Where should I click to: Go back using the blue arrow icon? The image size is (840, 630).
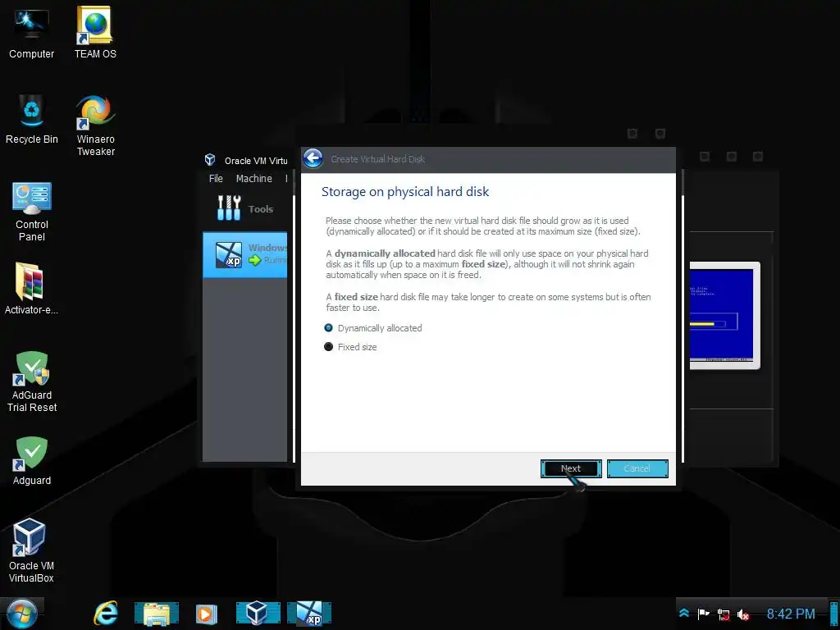[x=313, y=158]
